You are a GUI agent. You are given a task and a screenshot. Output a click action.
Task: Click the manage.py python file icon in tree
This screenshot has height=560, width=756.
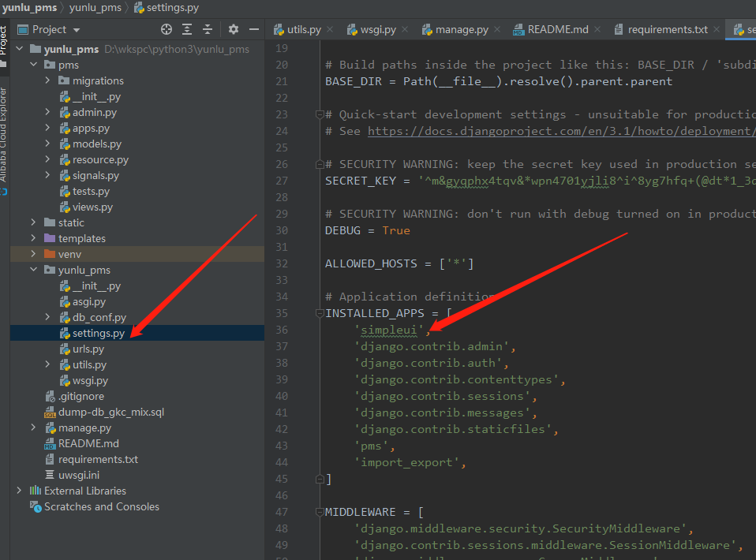(x=51, y=428)
